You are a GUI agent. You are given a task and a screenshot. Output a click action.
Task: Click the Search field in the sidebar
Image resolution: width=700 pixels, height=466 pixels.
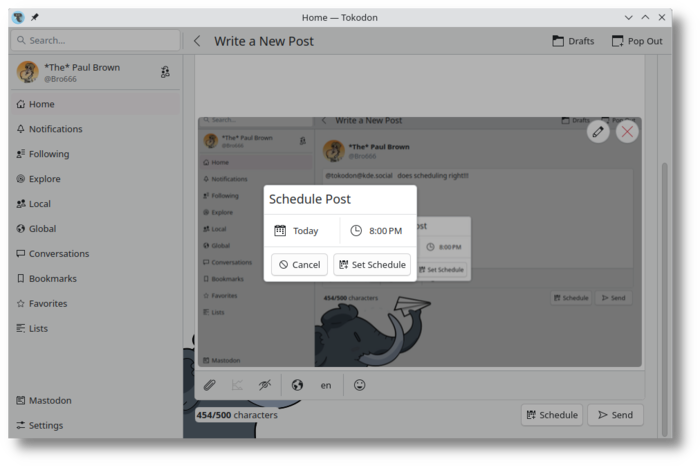coord(95,40)
